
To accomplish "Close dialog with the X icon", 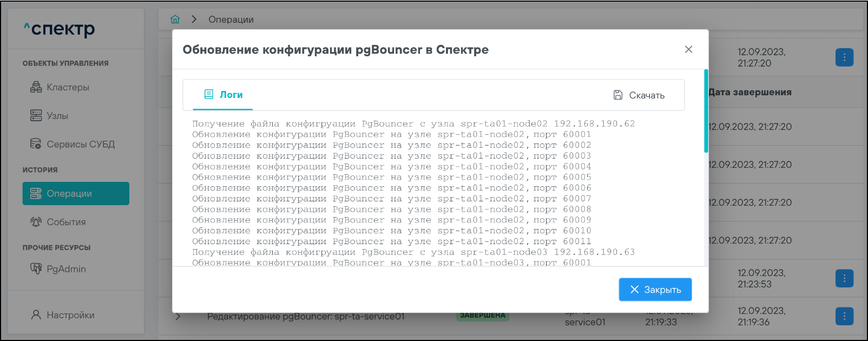I will (688, 49).
